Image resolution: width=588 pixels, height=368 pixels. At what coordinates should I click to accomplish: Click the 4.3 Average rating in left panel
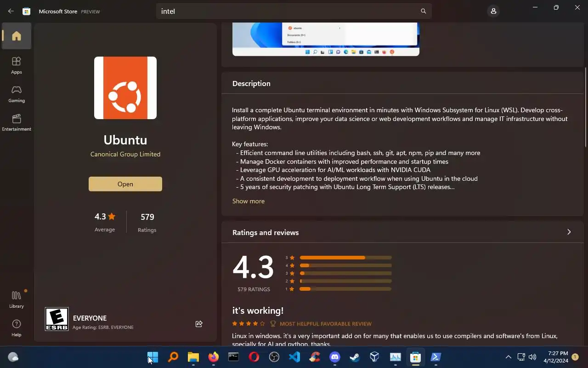[105, 222]
